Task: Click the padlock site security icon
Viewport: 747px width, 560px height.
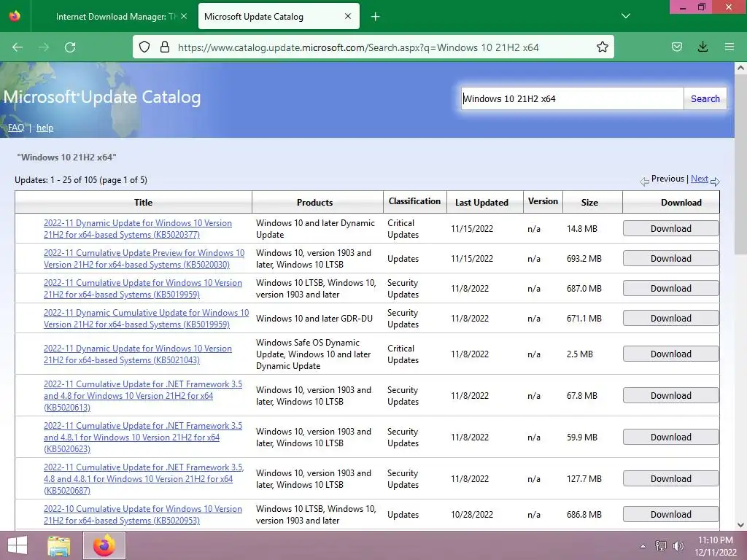Action: pos(165,47)
